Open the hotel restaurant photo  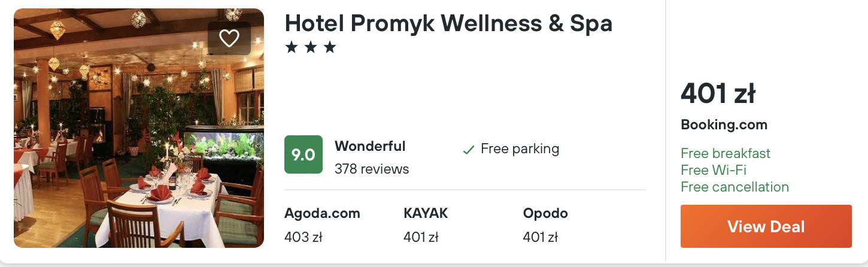click(x=139, y=128)
